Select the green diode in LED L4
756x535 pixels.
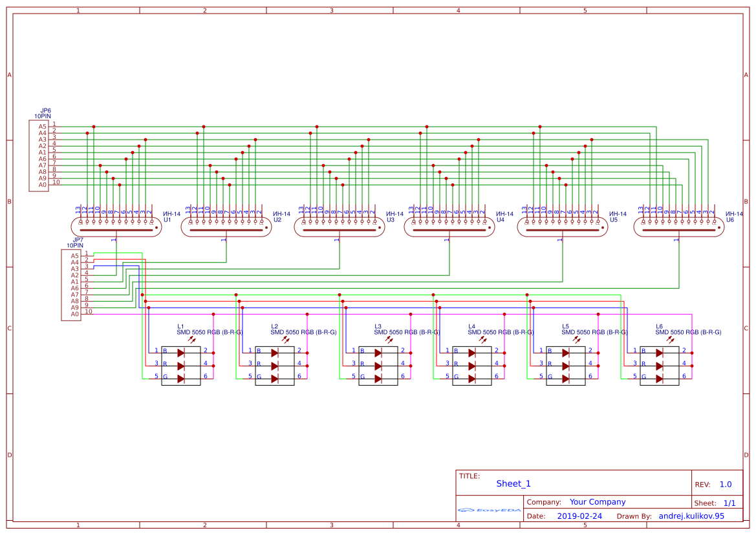pyautogui.click(x=471, y=379)
